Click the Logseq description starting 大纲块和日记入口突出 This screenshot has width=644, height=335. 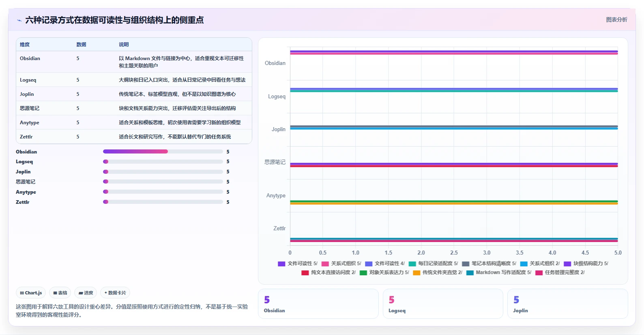pyautogui.click(x=182, y=80)
